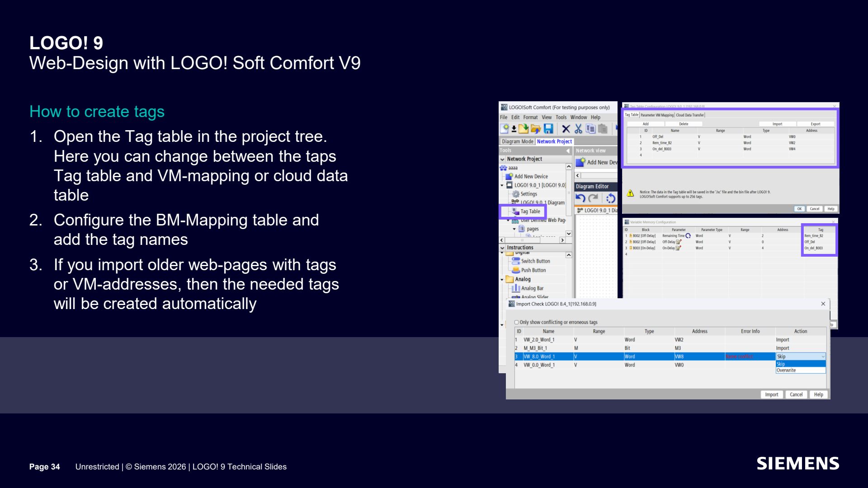Click the edit icon next to On-Delay
Image resolution: width=868 pixels, height=488 pixels.
[x=678, y=248]
